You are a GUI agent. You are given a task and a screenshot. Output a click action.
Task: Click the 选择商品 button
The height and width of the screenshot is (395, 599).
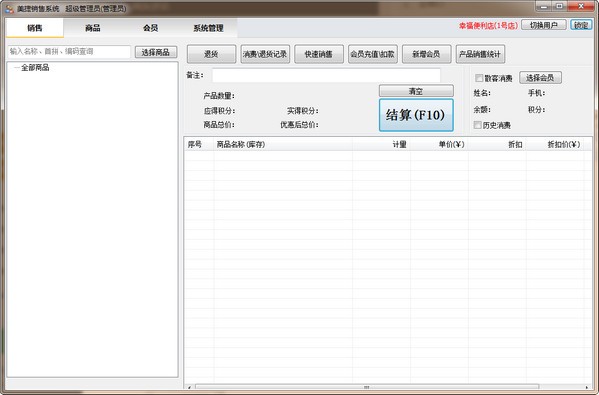click(155, 52)
